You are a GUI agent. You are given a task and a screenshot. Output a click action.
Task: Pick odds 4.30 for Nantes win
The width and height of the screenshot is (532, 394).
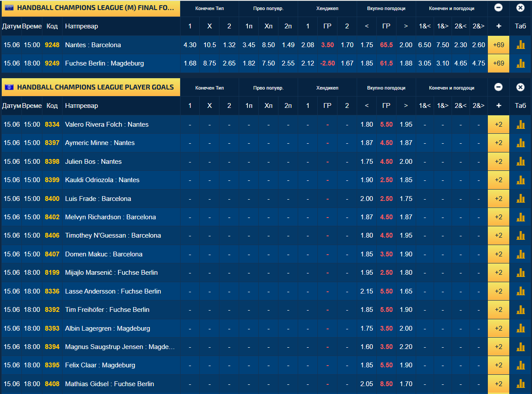point(190,45)
